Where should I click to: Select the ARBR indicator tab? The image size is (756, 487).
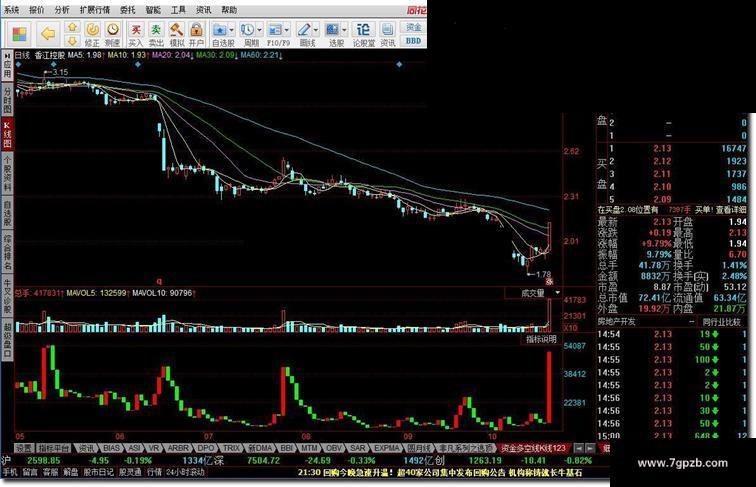(178, 448)
